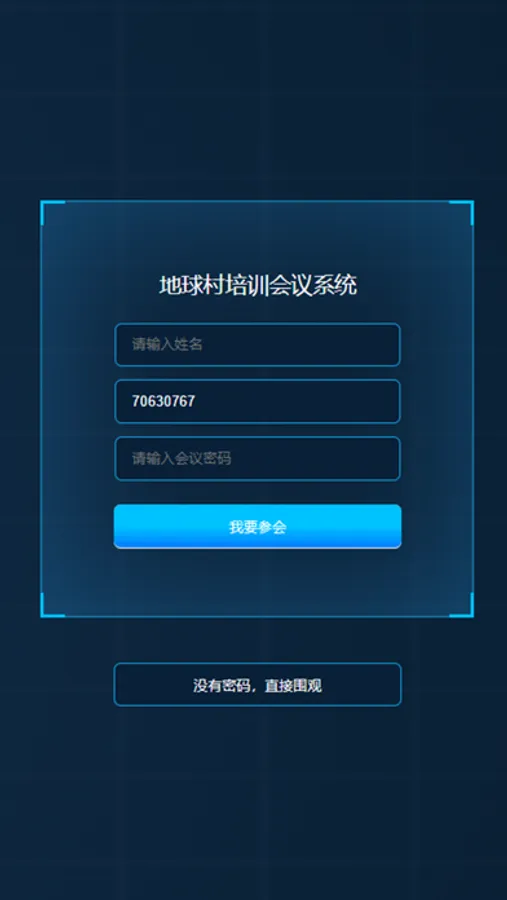Click the 没有密码 wording in outlined button
Image resolution: width=507 pixels, height=900 pixels.
pos(222,685)
